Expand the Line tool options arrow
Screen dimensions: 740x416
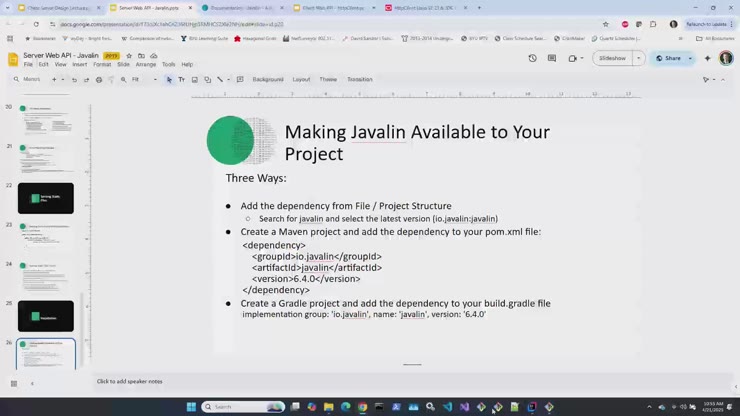[228, 79]
